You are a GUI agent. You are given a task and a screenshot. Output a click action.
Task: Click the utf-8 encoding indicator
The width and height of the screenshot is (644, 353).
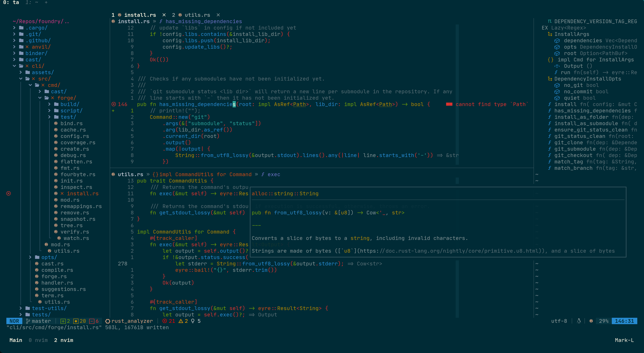coord(559,321)
